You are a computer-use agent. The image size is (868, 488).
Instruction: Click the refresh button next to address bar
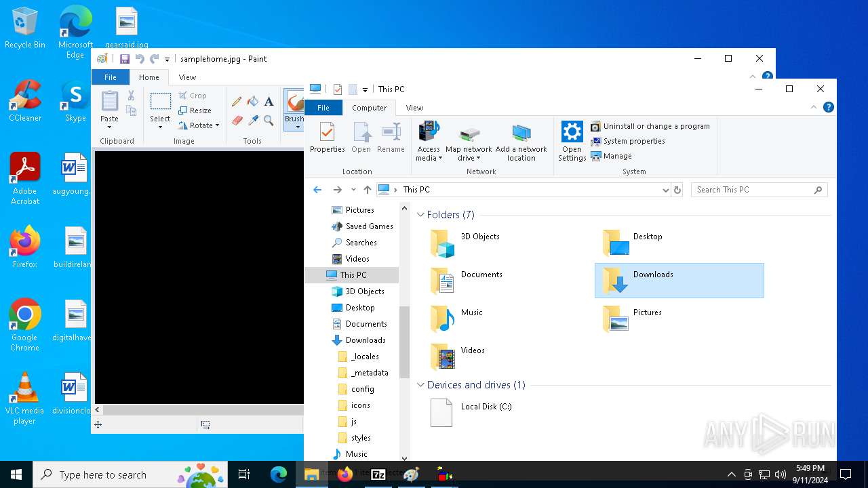pos(677,190)
